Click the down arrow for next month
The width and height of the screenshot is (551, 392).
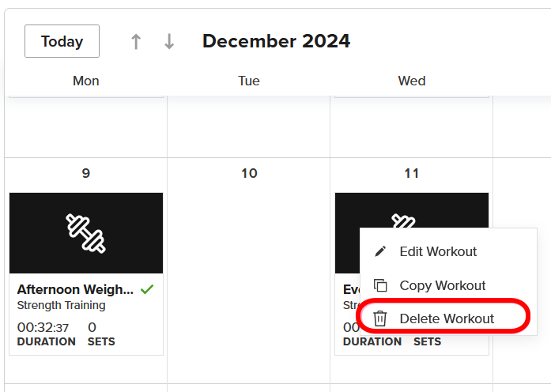pos(169,41)
